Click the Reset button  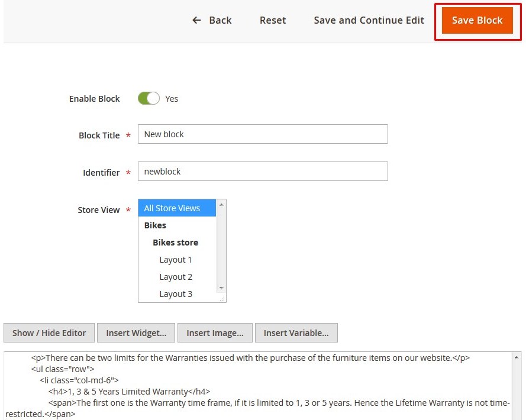tap(273, 21)
